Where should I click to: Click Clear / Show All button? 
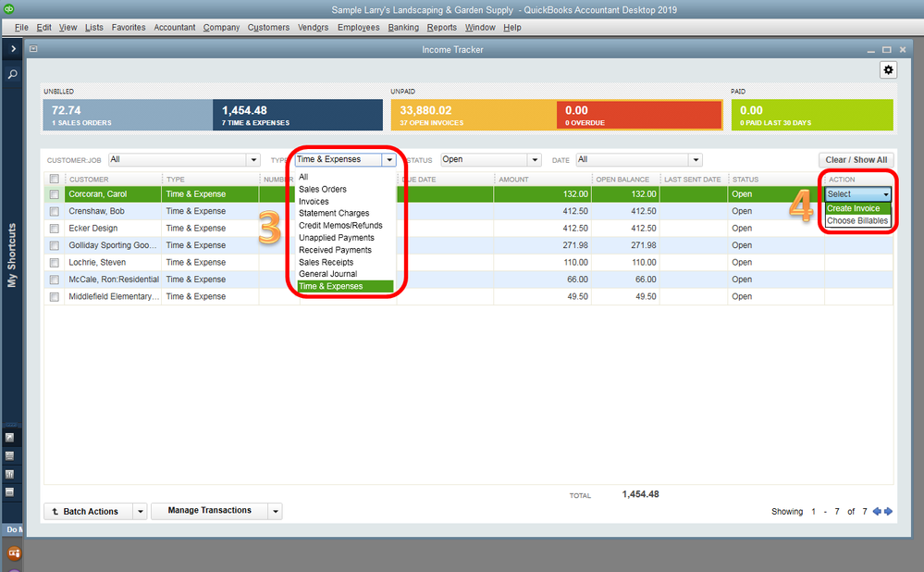[856, 160]
